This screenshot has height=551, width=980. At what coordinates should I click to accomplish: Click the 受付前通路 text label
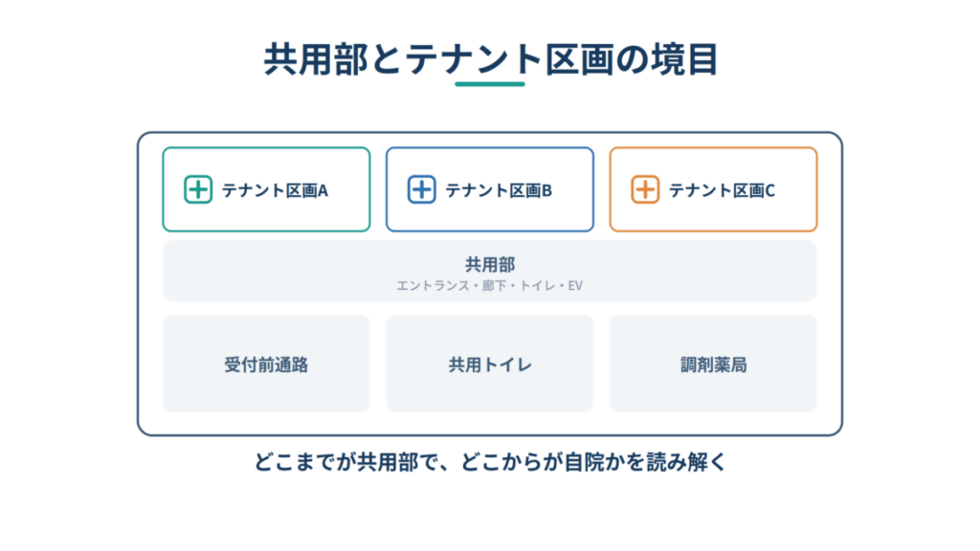(x=266, y=364)
